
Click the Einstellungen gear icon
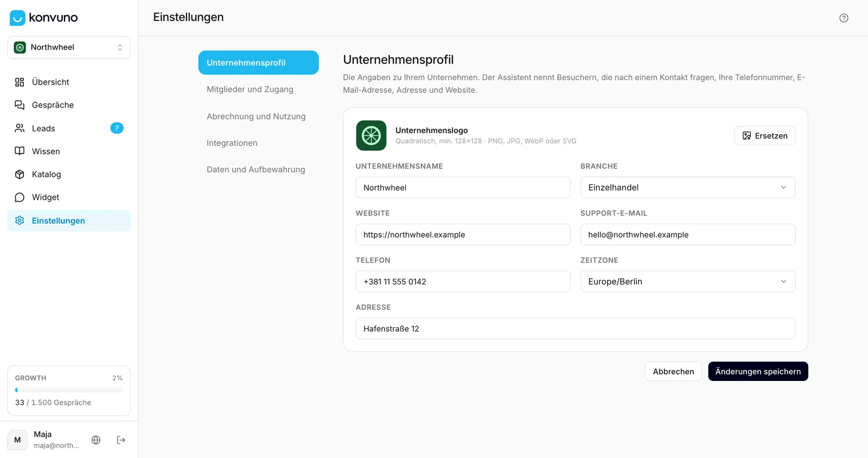[20, 220]
